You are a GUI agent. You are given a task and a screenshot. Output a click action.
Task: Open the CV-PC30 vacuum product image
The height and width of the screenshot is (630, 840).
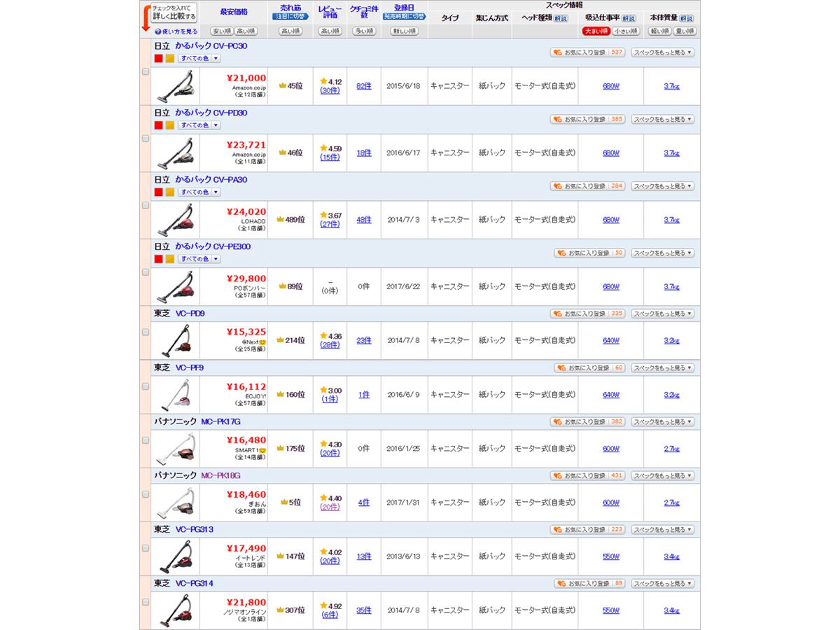[175, 85]
